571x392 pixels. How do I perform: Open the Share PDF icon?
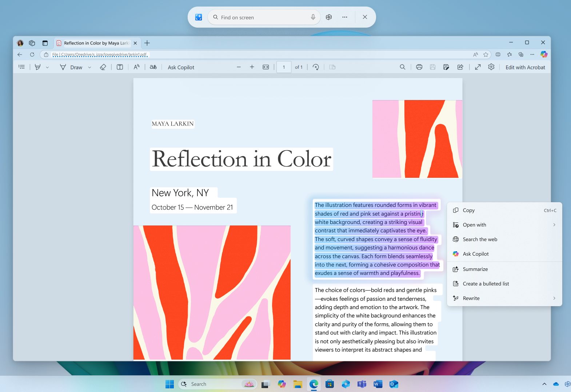coord(460,67)
